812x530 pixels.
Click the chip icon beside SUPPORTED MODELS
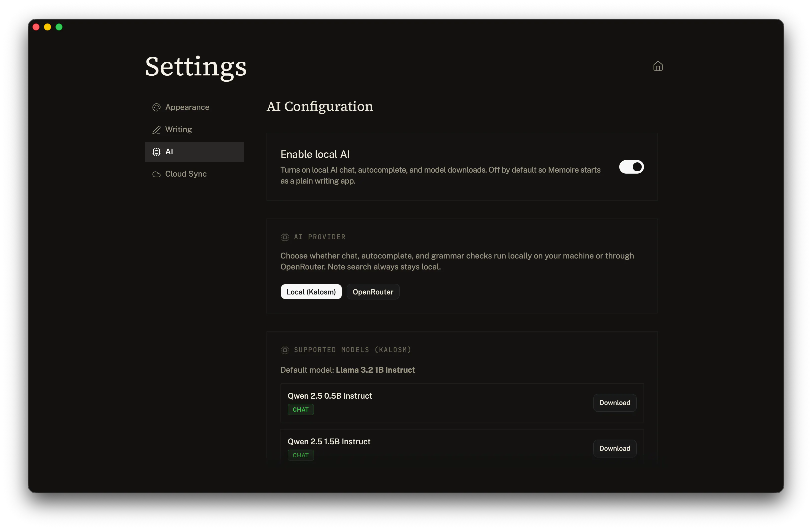(285, 350)
